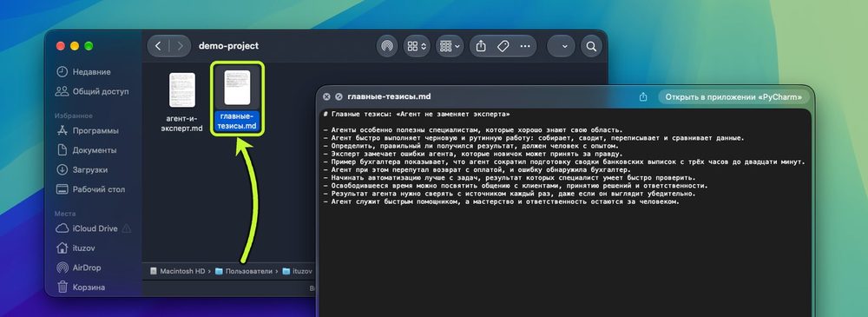Click Открыть в приложении «PyCharm» button
The image size is (868, 317).
point(733,97)
